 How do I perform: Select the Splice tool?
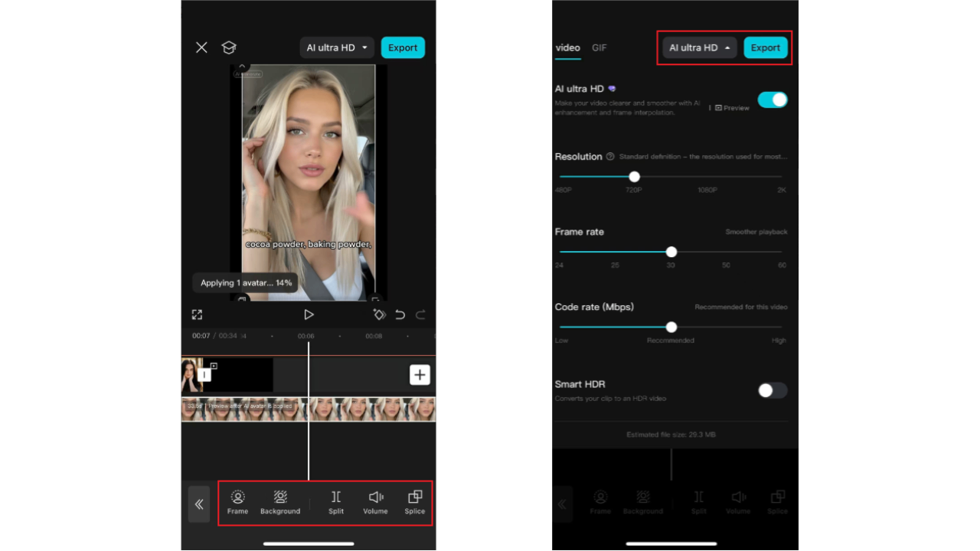click(414, 502)
